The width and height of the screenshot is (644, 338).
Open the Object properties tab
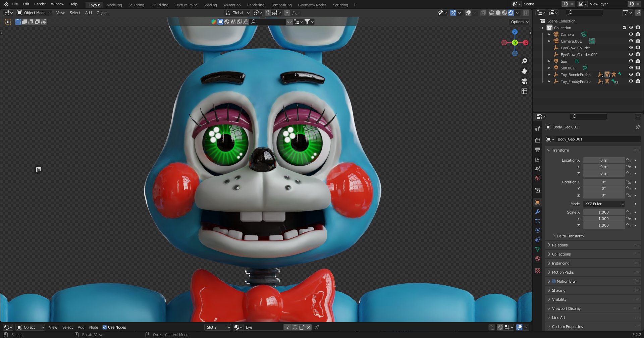click(x=538, y=202)
